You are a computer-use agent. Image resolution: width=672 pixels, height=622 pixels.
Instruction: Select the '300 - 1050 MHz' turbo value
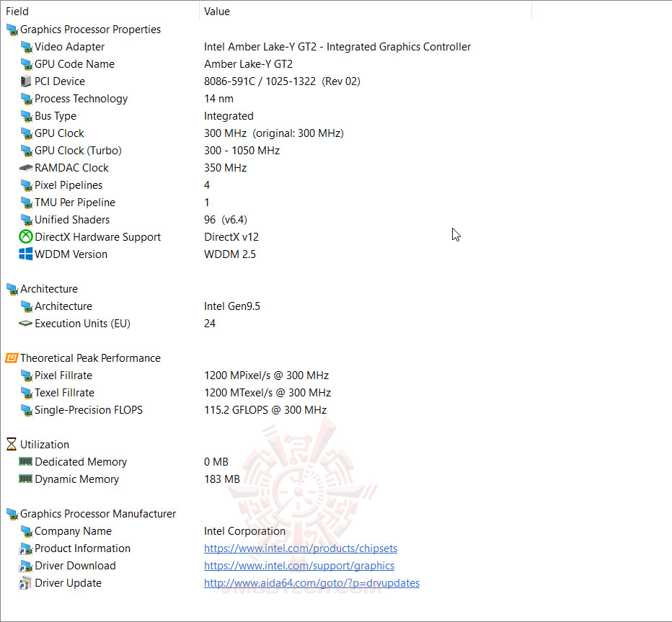pos(242,151)
